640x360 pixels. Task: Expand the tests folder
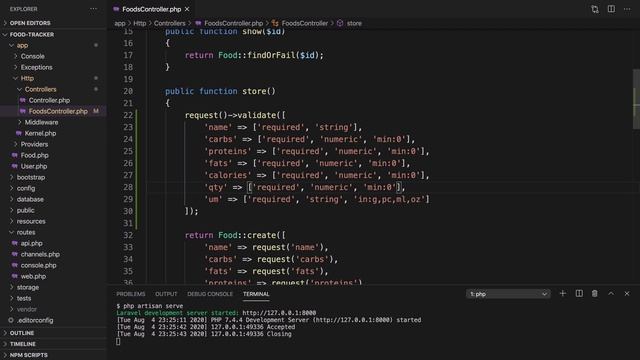(x=24, y=299)
